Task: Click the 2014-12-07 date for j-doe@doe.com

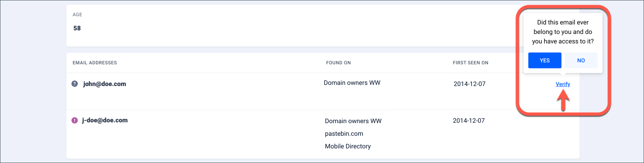Action: click(469, 121)
